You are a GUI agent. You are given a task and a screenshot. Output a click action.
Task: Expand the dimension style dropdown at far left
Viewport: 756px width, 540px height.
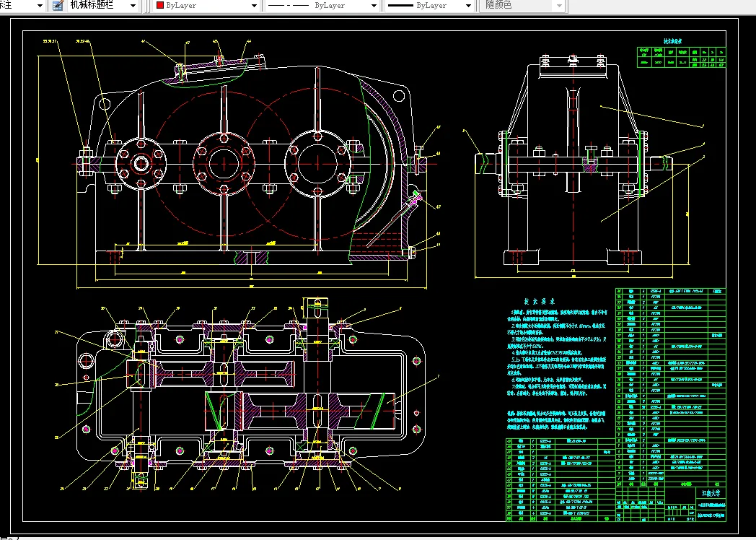40,6
